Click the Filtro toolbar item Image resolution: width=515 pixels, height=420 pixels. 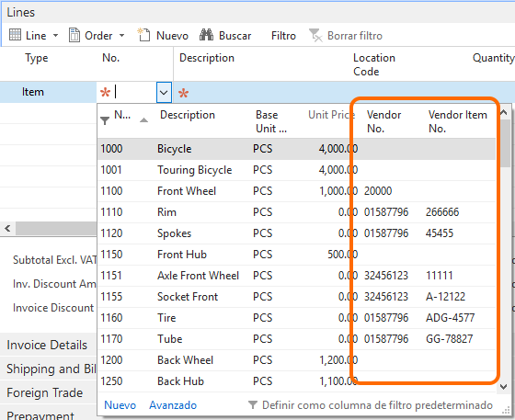coord(283,36)
